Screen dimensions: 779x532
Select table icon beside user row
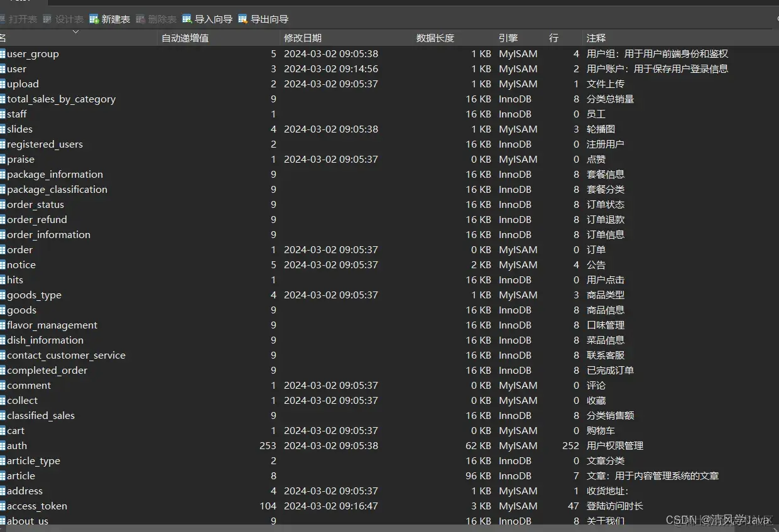coord(3,69)
